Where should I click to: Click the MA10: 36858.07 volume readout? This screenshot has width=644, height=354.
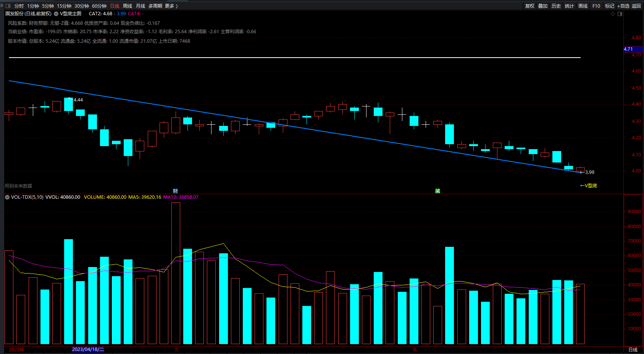pos(181,197)
